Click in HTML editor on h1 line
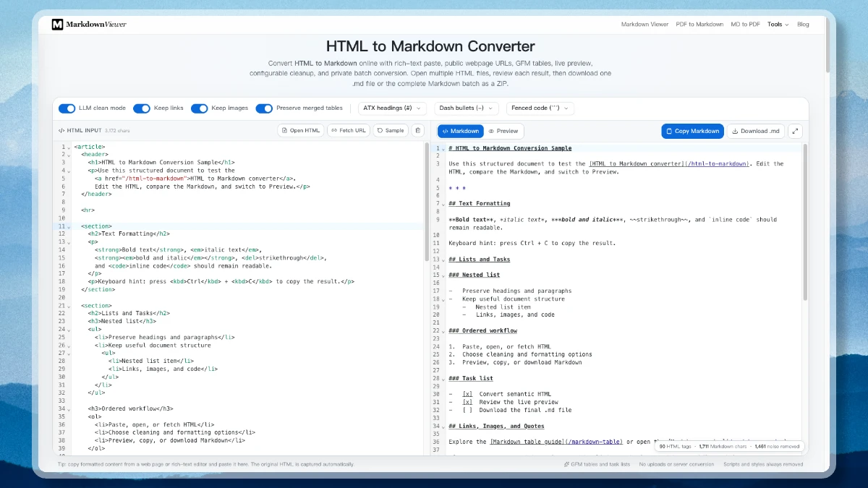868x488 pixels. [x=161, y=163]
